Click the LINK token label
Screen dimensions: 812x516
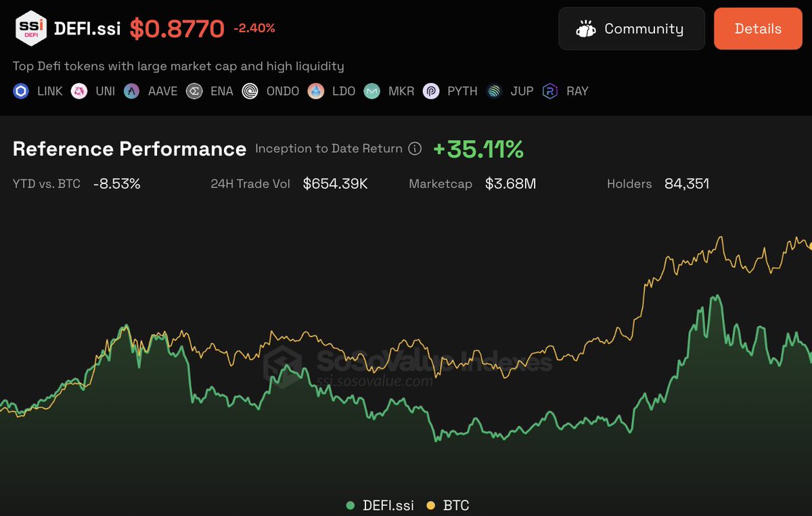[50, 91]
